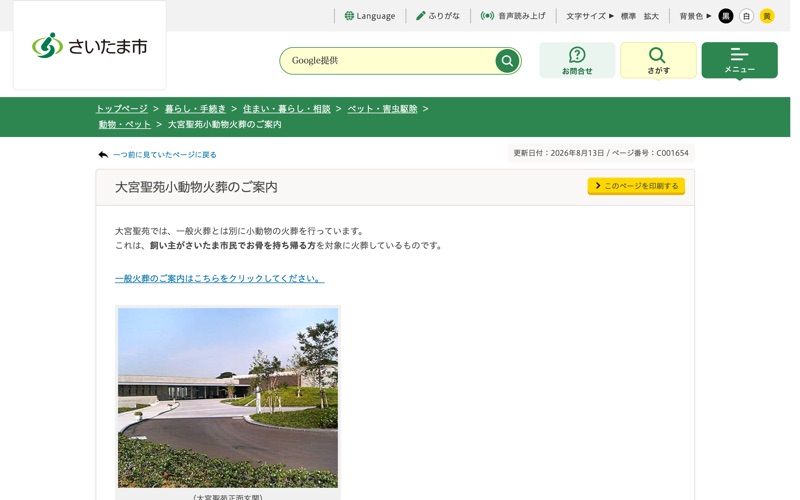Click current breadcrumb 大宮聖苑小動物火葬のご案内
This screenshot has width=800, height=500.
point(224,124)
